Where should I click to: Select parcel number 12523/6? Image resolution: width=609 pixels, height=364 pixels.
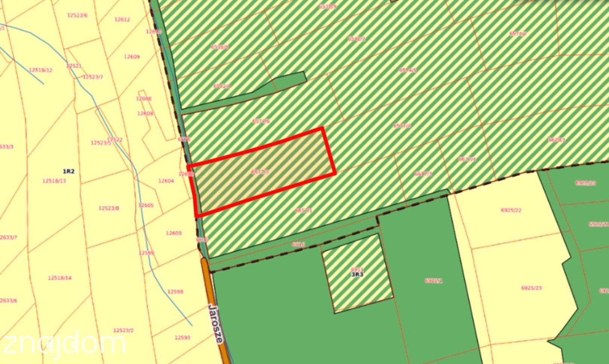(x=77, y=15)
